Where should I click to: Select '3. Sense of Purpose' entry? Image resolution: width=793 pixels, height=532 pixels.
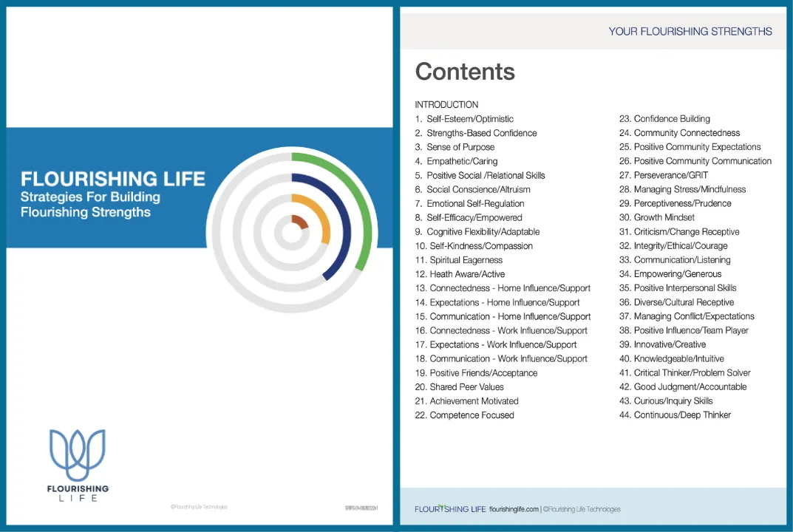(x=455, y=147)
